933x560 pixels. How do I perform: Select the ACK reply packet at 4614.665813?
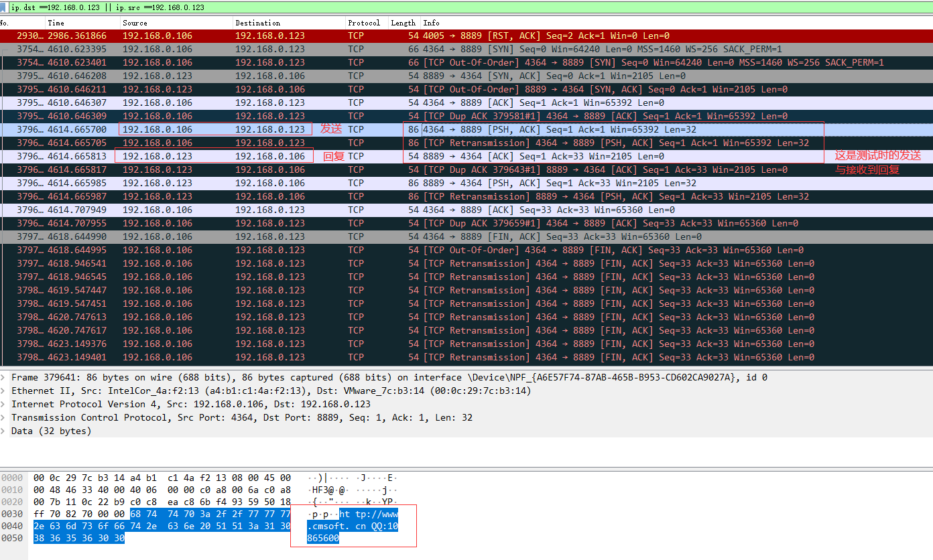pos(466,156)
